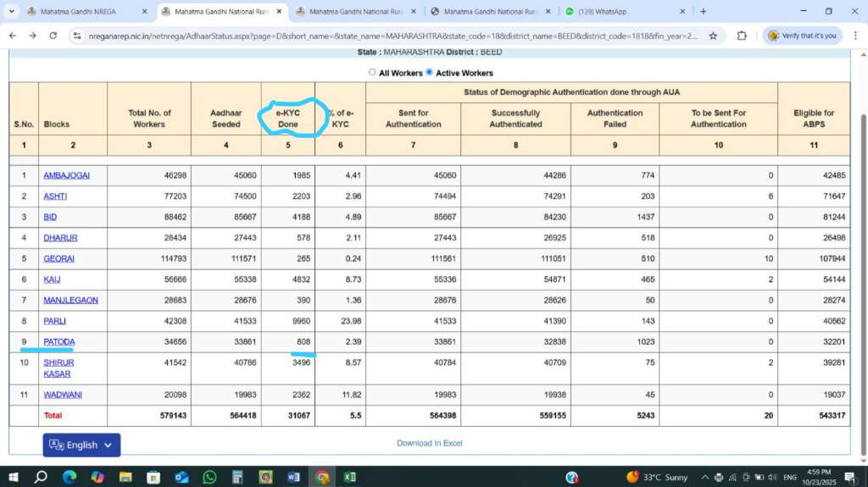Launch Word from the taskbar

click(293, 477)
